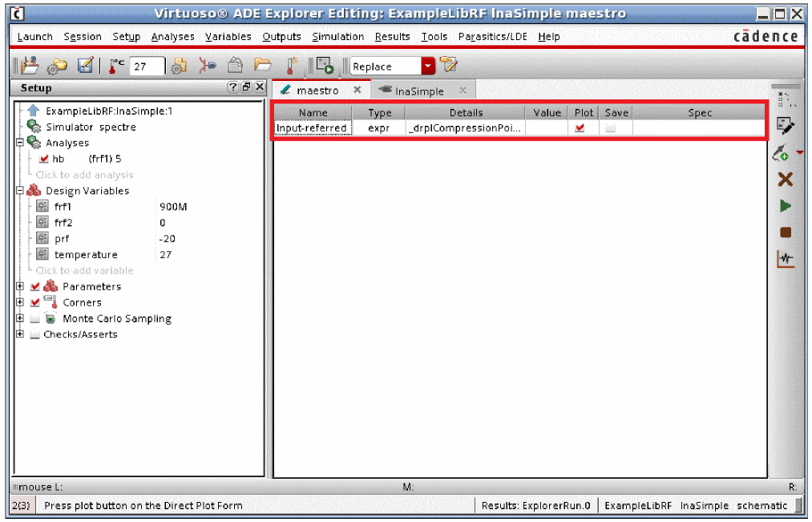Toggle the Corners checkbox
This screenshot has height=522, width=812.
click(x=34, y=302)
